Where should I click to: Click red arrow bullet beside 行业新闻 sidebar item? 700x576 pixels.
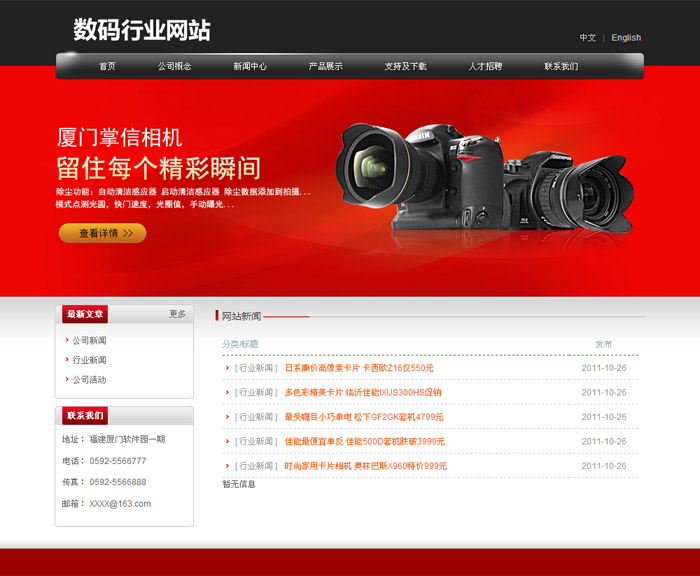coord(67,359)
